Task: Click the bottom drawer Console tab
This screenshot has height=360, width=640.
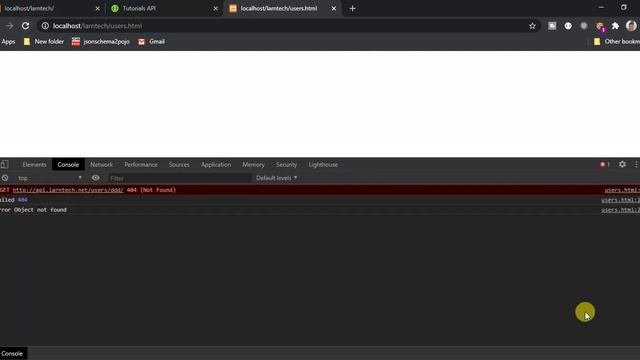Action: pos(12,353)
